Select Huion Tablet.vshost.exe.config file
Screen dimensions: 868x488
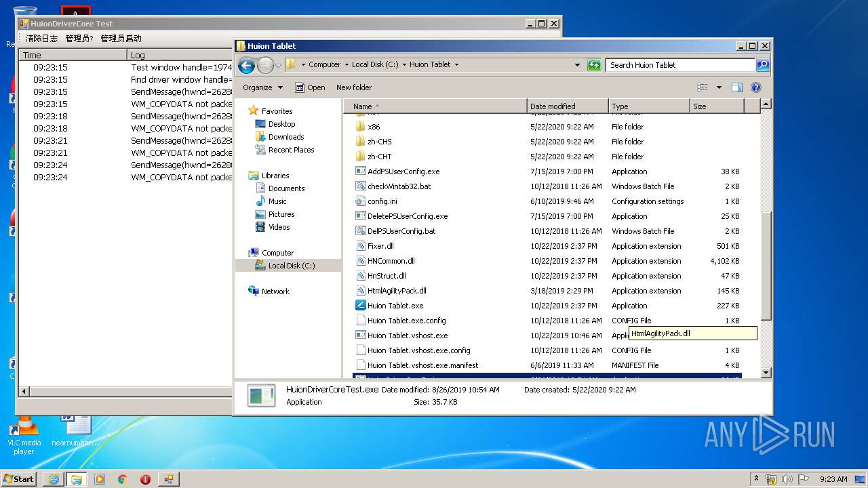pos(419,350)
